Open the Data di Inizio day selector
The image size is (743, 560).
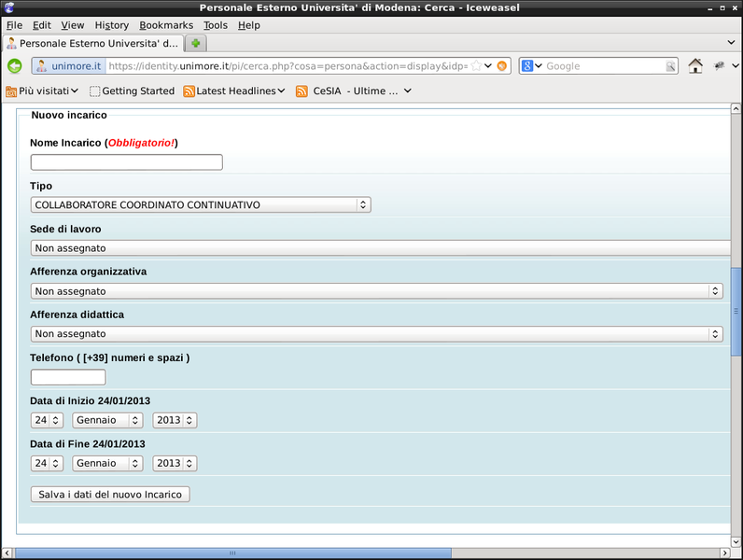[x=47, y=420]
